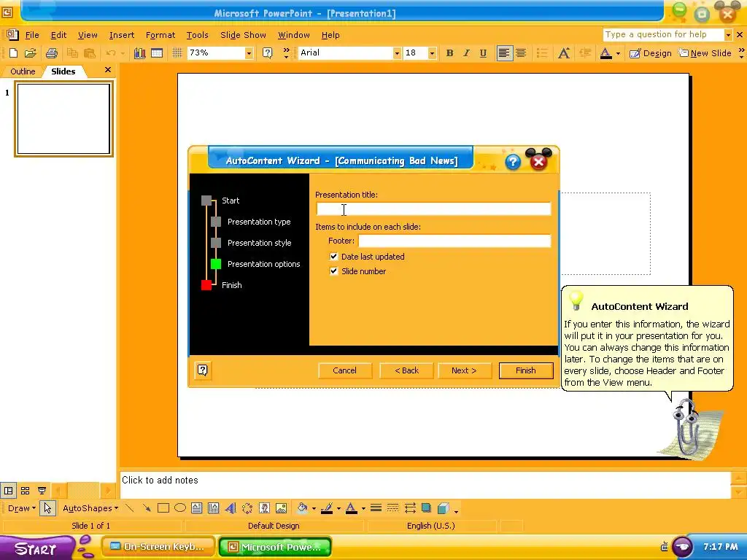This screenshot has height=560, width=747.
Task: Click the Insert Diagram icon
Action: click(247, 508)
